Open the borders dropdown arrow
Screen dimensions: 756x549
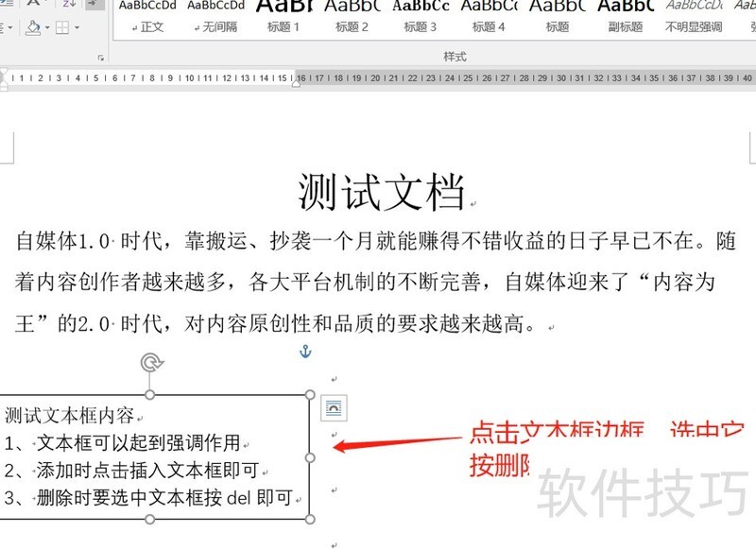pos(76,28)
